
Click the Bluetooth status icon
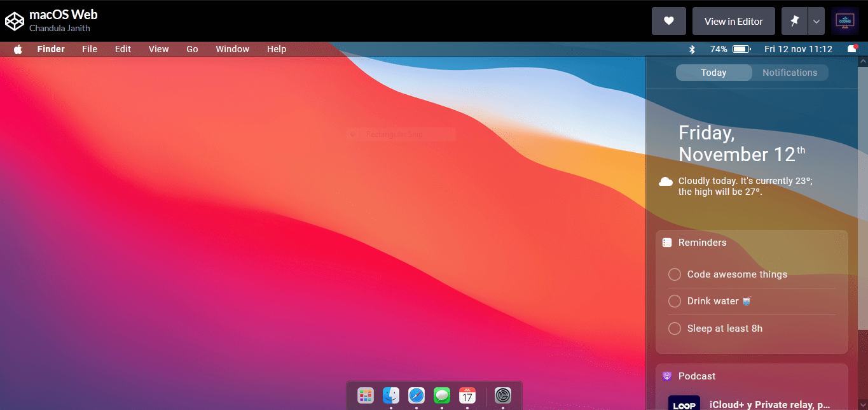tap(692, 49)
